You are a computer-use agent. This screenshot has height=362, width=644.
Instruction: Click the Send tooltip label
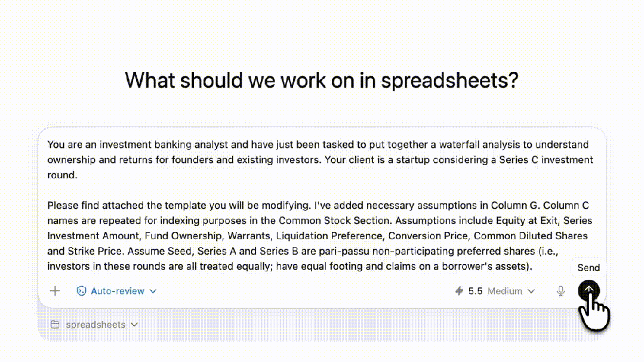pyautogui.click(x=588, y=268)
